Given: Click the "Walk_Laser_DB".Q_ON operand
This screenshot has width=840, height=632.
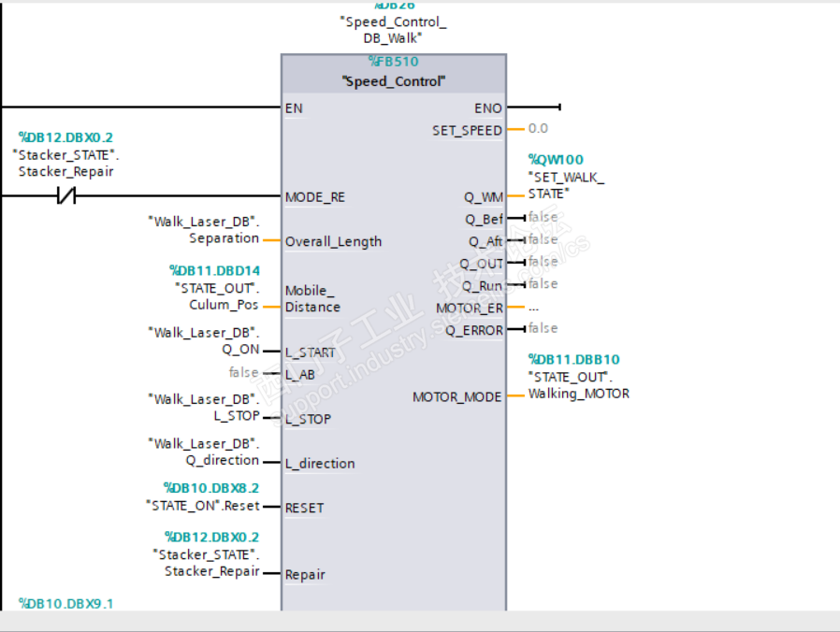Looking at the screenshot, I should (x=204, y=340).
